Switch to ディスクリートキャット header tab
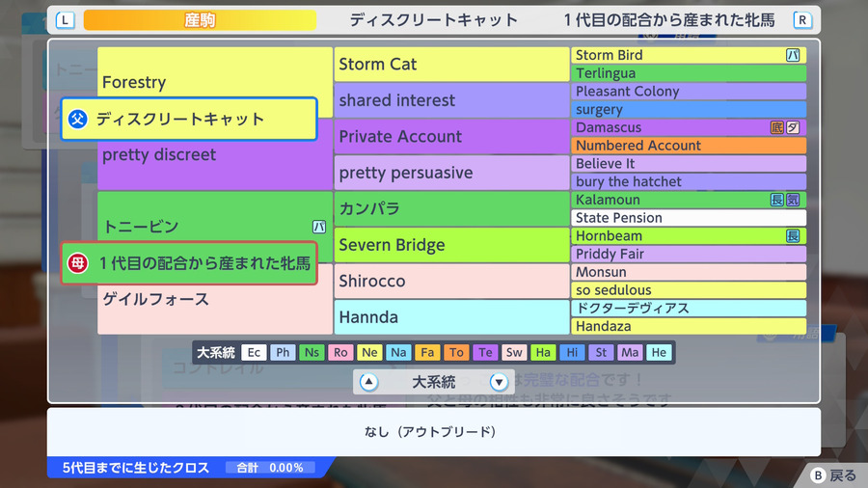 433,20
